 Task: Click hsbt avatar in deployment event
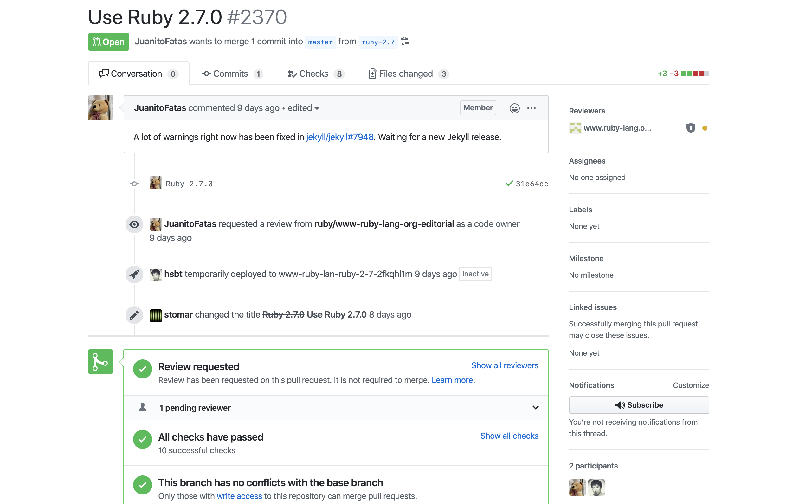point(156,275)
